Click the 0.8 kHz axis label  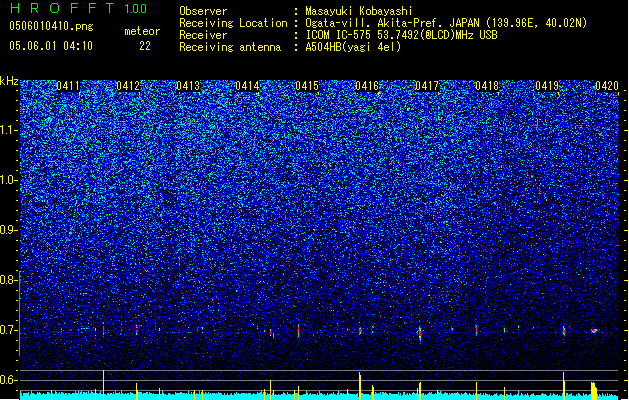point(9,280)
